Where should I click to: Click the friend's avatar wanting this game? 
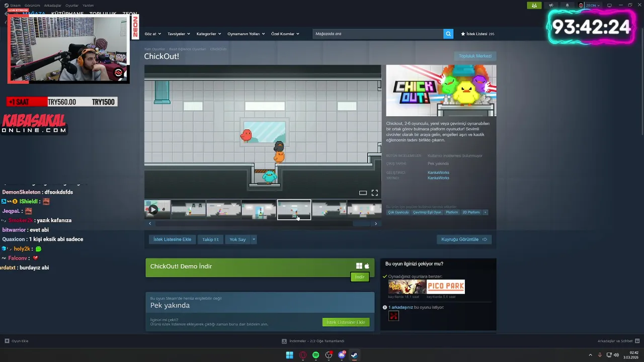(x=393, y=316)
